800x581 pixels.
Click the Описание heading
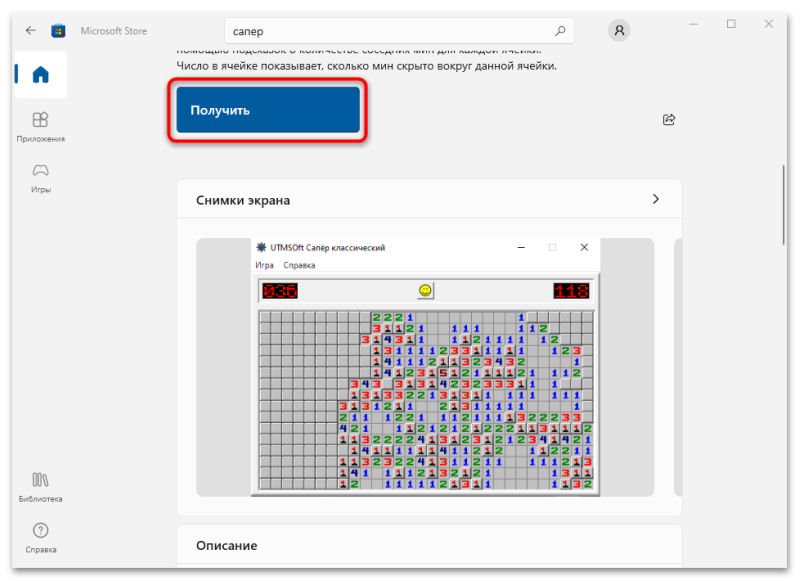pos(227,545)
